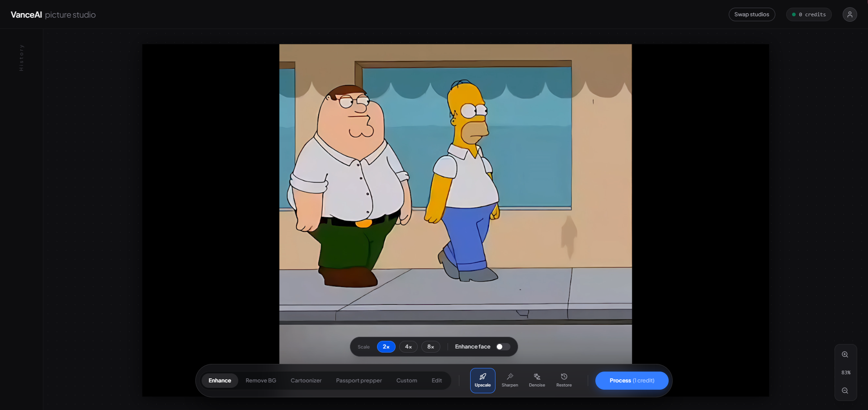Toggle the Enhance face switch
Viewport: 868px width, 410px height.
[503, 347]
